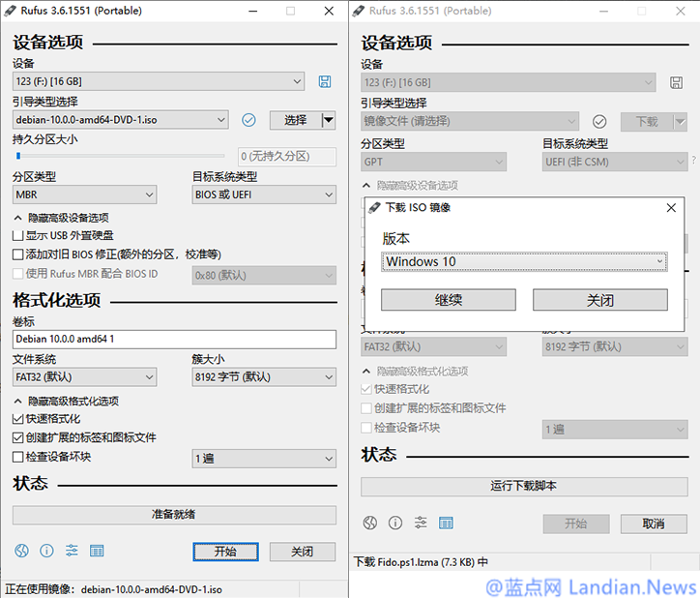The width and height of the screenshot is (700, 598).
Task: Open settings sliders icon in left window
Action: (72, 551)
